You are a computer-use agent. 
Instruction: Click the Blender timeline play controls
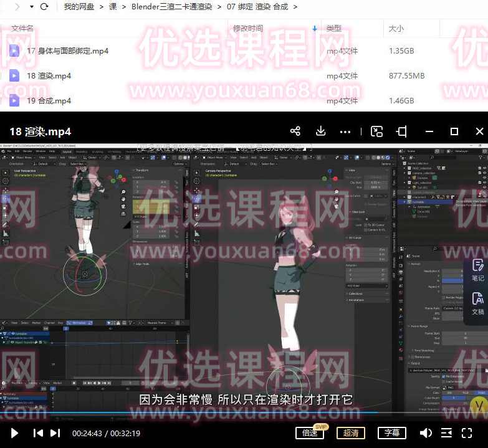[x=97, y=383]
